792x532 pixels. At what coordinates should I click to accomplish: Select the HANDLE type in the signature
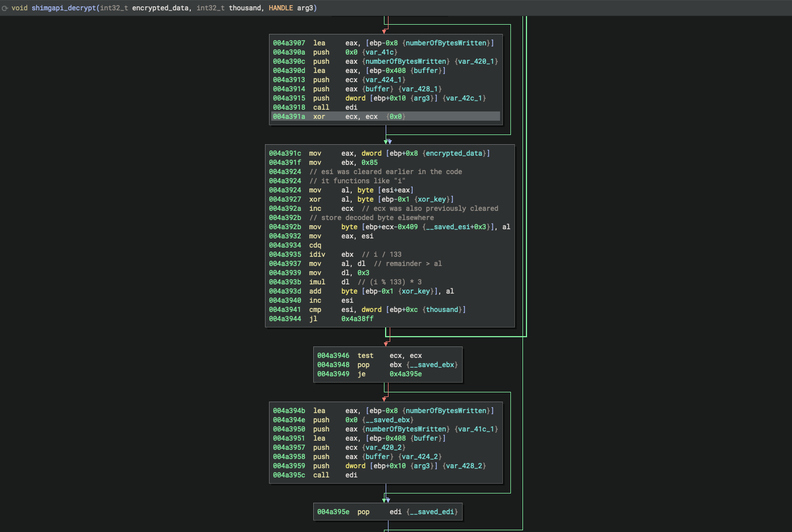click(281, 8)
